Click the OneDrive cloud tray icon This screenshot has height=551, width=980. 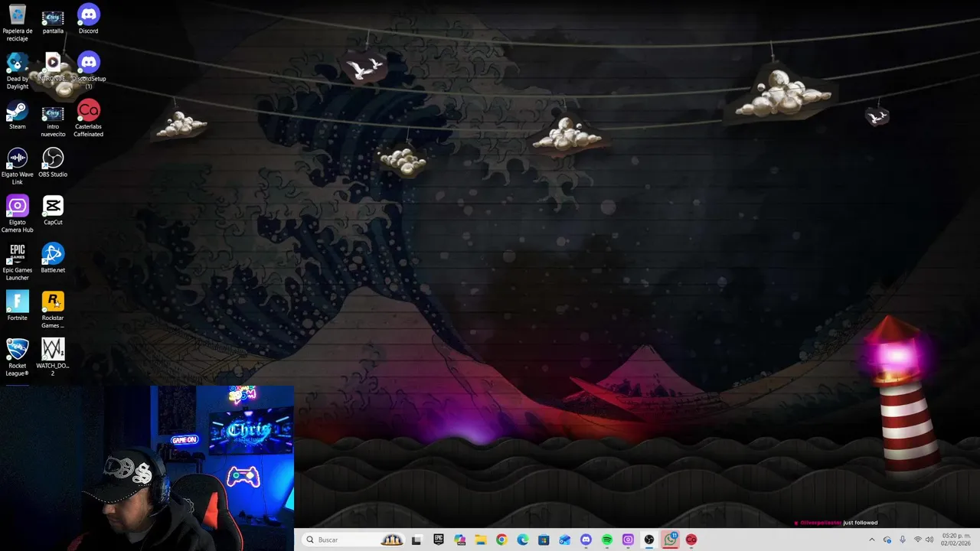[887, 540]
